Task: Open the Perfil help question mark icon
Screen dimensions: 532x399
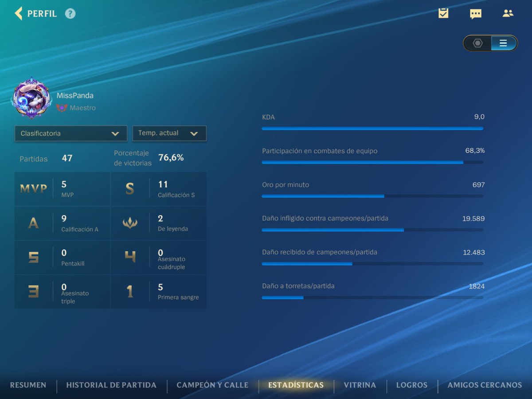Action: tap(70, 13)
